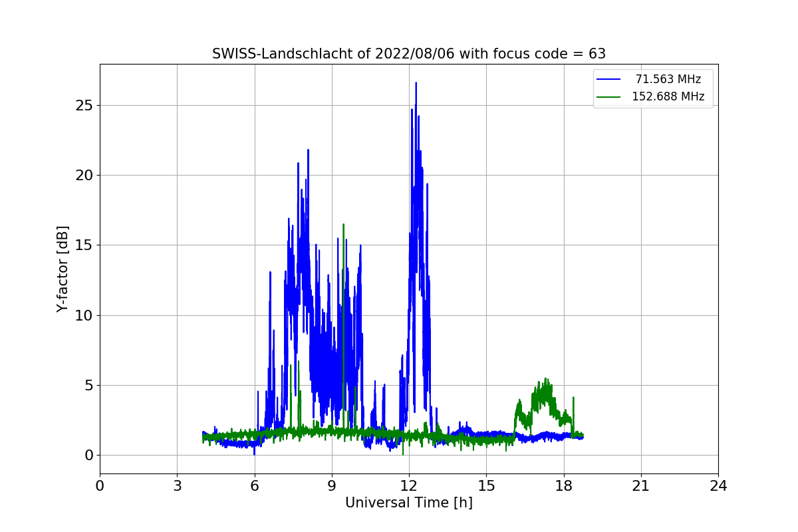
Task: Click the green line sample in legend
Action: pos(608,97)
